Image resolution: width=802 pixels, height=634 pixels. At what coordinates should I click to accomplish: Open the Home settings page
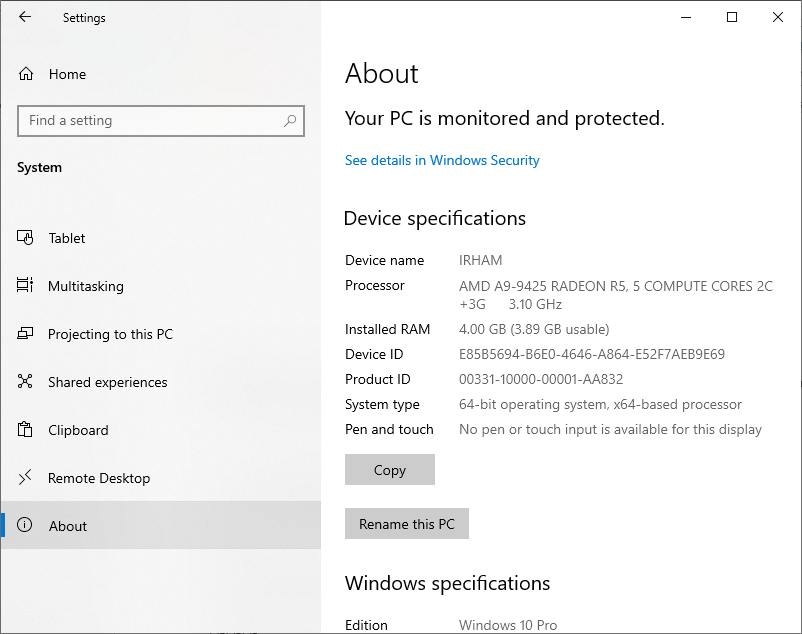(161, 74)
